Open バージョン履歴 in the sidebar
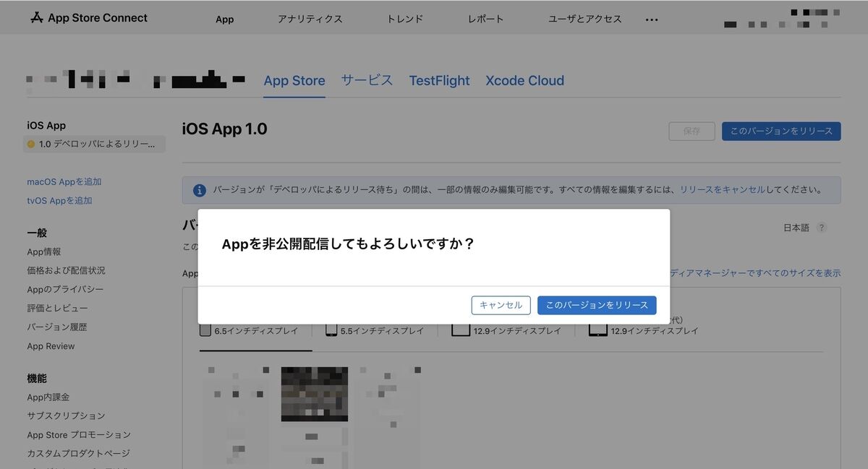Screen dimensions: 868x469 tap(56, 327)
